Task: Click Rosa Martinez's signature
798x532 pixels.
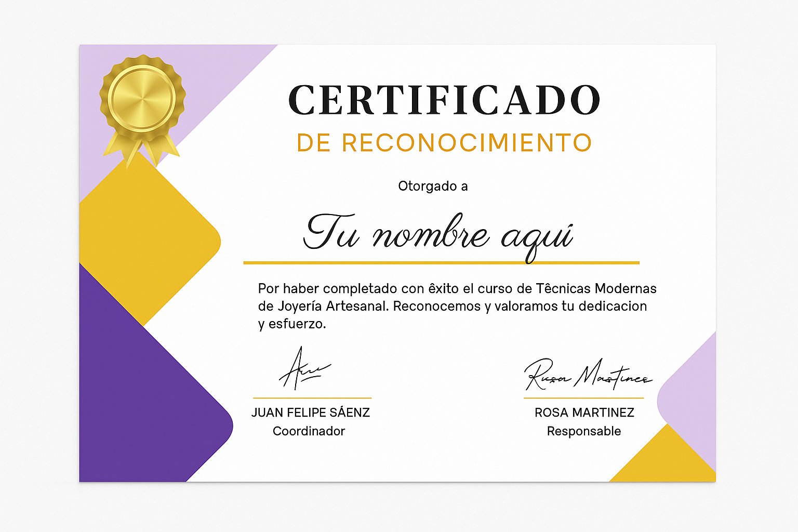Action: 587,374
